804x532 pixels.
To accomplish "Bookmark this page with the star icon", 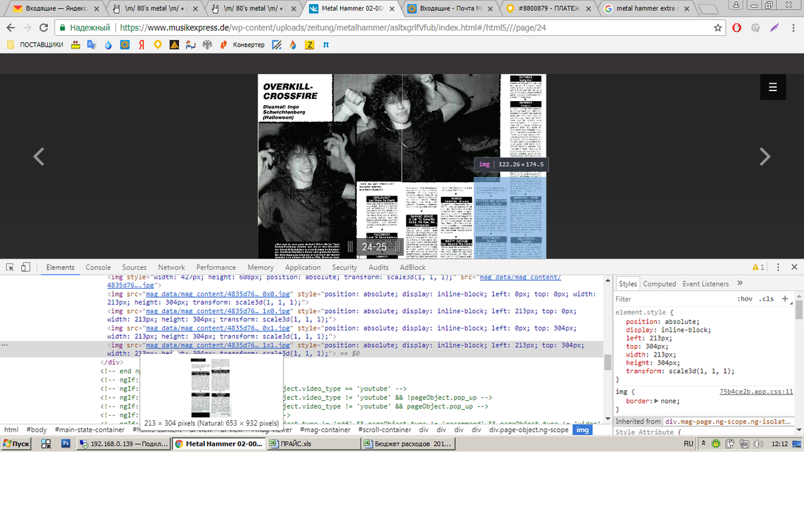I will tap(717, 28).
